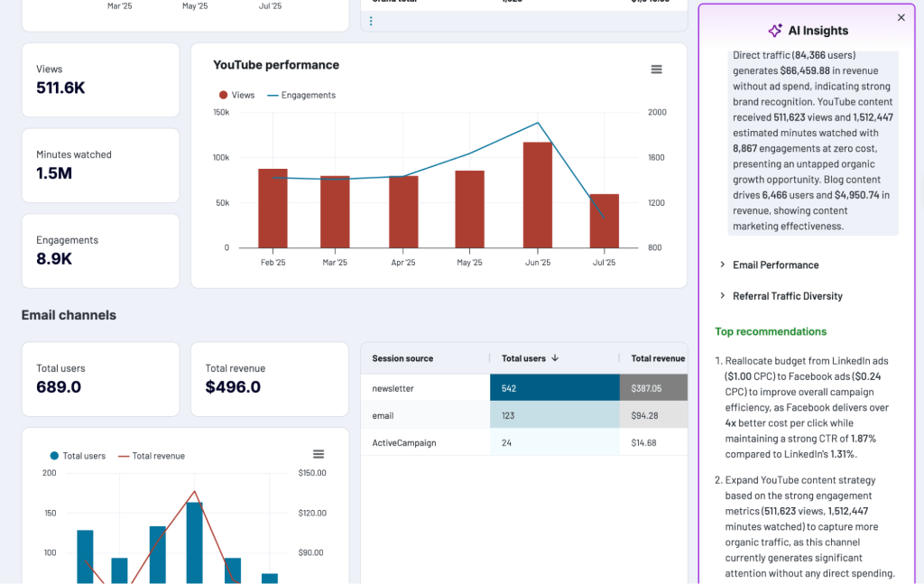The image size is (924, 584).
Task: Click the Top recommendations heading
Action: pyautogui.click(x=771, y=331)
